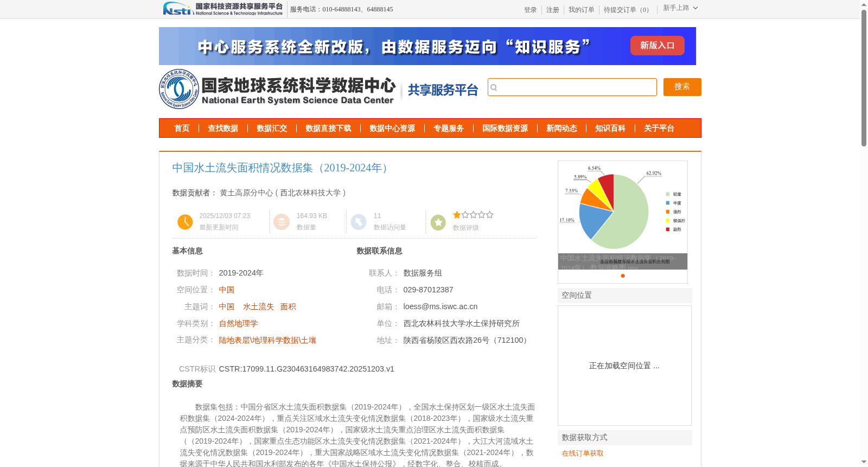Click the scrollbar down arrow

864,462
